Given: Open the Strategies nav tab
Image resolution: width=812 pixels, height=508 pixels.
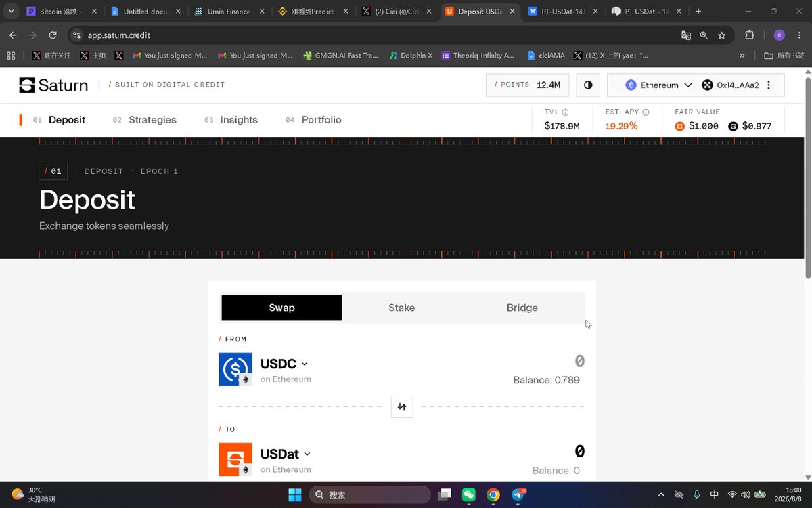Looking at the screenshot, I should pos(145,120).
